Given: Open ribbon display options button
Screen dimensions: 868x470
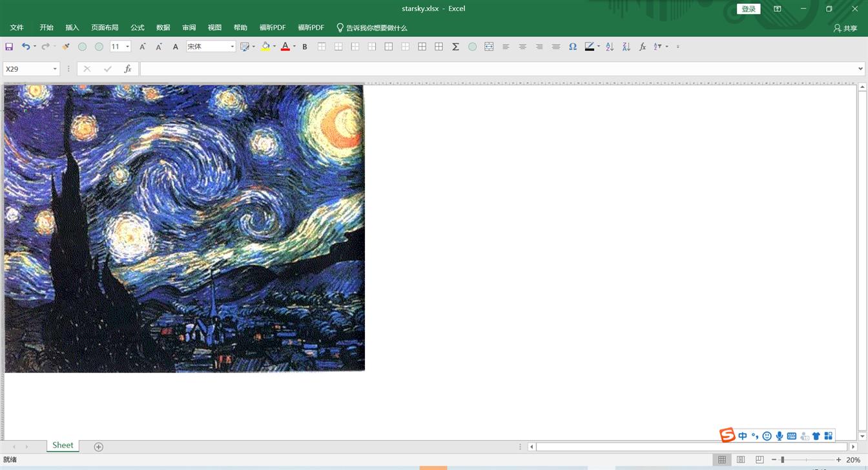Looking at the screenshot, I should tap(778, 9).
